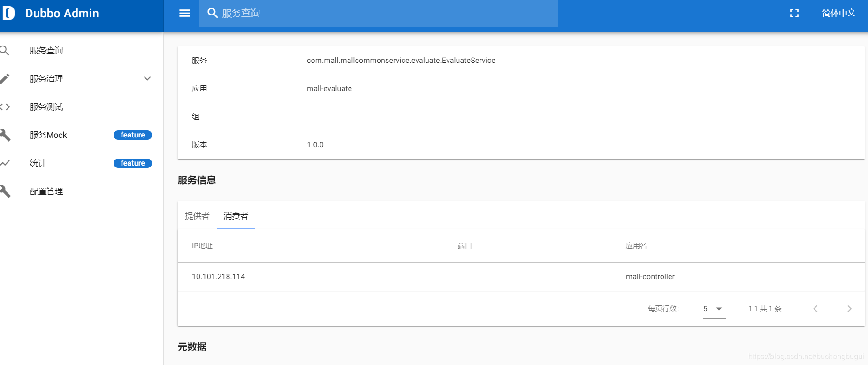Open 配置管理 in the sidebar

tap(46, 191)
